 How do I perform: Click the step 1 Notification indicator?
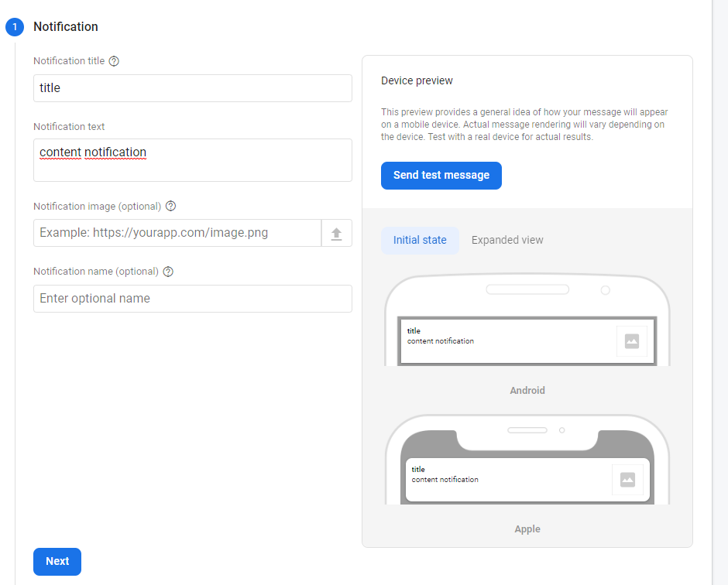[14, 27]
